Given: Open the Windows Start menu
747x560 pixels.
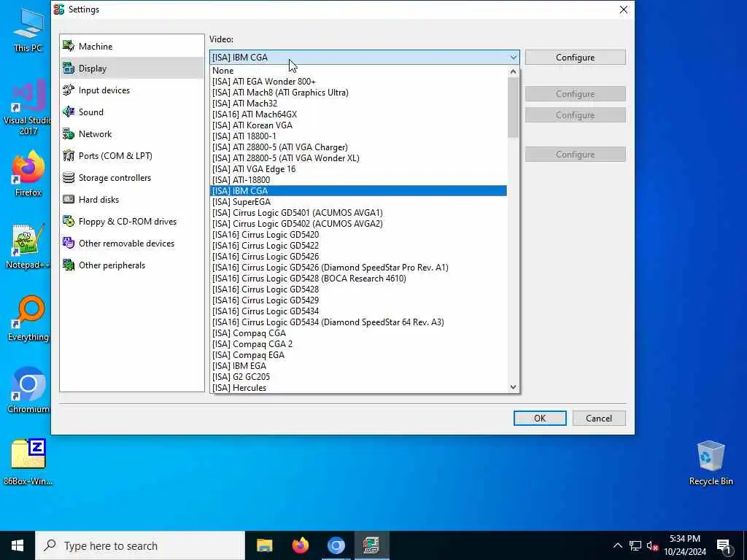Looking at the screenshot, I should coord(18,545).
